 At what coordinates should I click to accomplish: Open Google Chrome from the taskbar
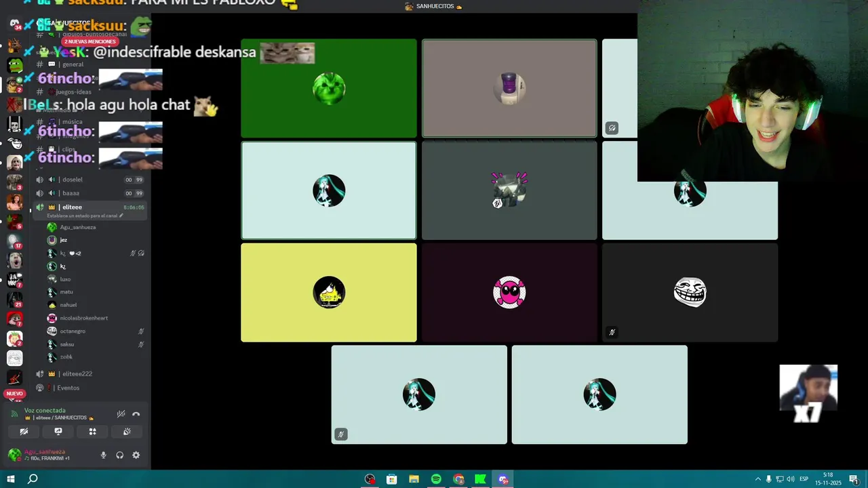(x=458, y=479)
